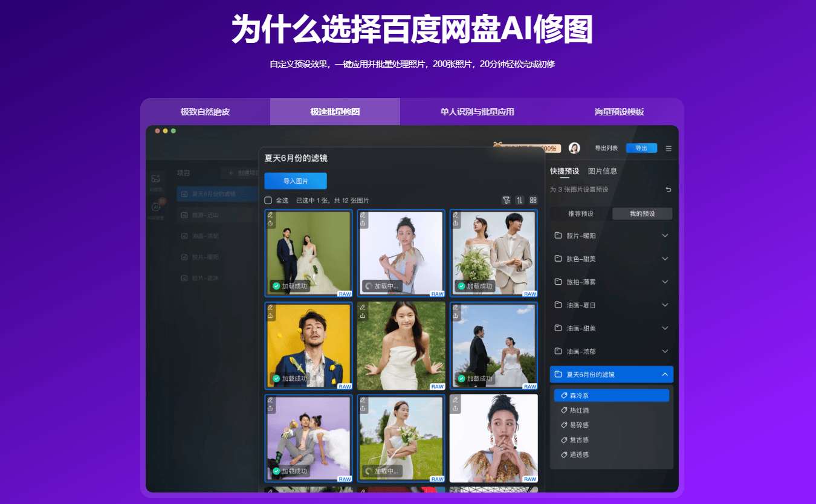
Task: Click the export icon on the beige-suit groom photo
Action: tap(456, 223)
